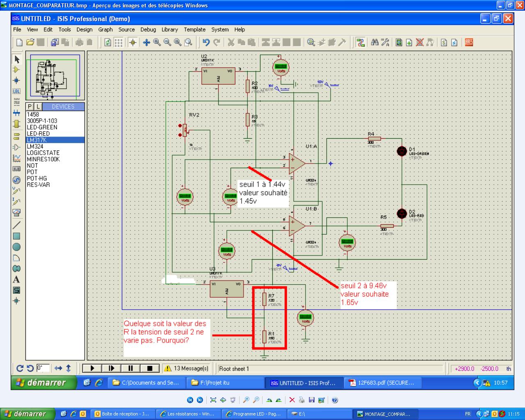
Task: Go to the next image in viewer
Action: point(200,400)
